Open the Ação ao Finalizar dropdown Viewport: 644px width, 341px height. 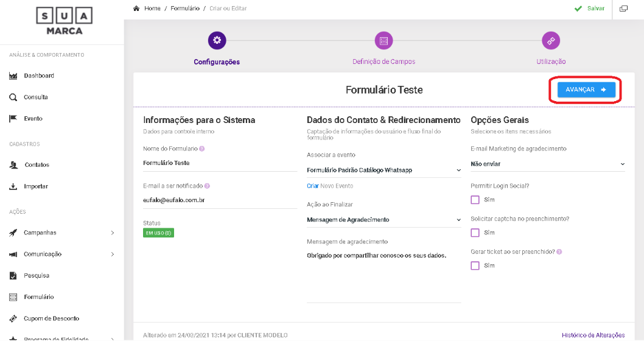pos(383,220)
